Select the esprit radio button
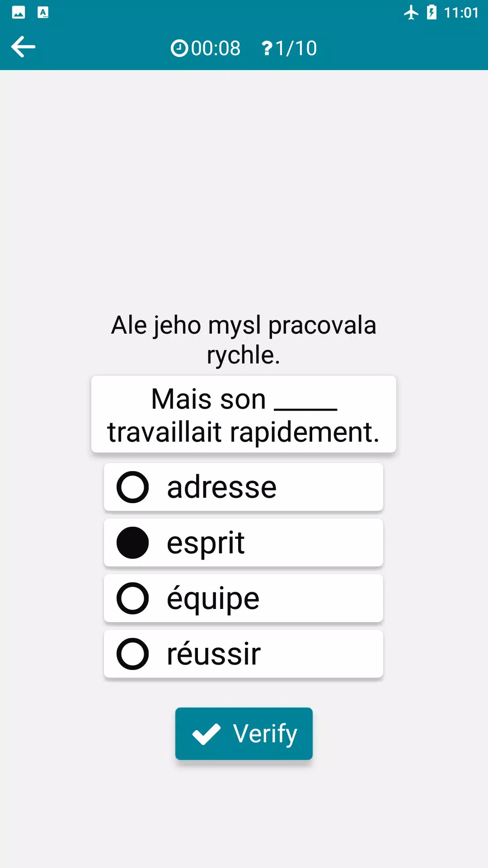 coord(133,543)
